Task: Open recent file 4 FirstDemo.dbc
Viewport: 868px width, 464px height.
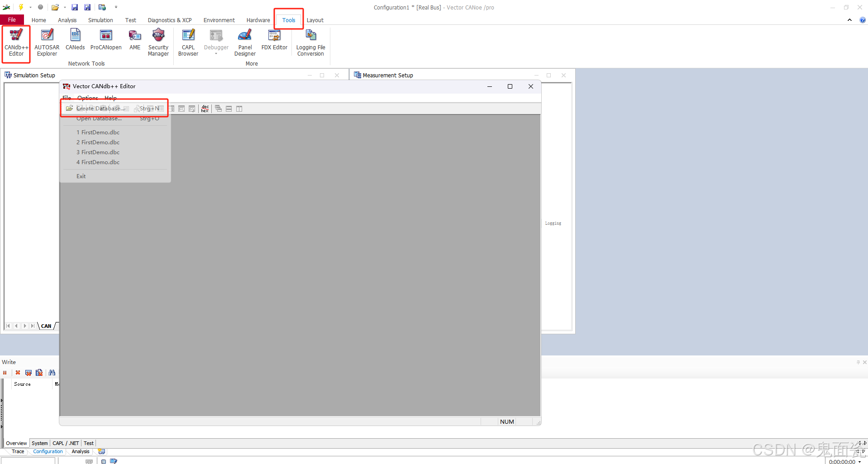Action: point(115,162)
